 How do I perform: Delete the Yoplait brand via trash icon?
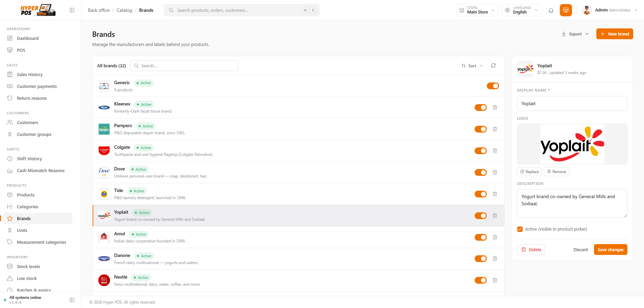point(495,216)
